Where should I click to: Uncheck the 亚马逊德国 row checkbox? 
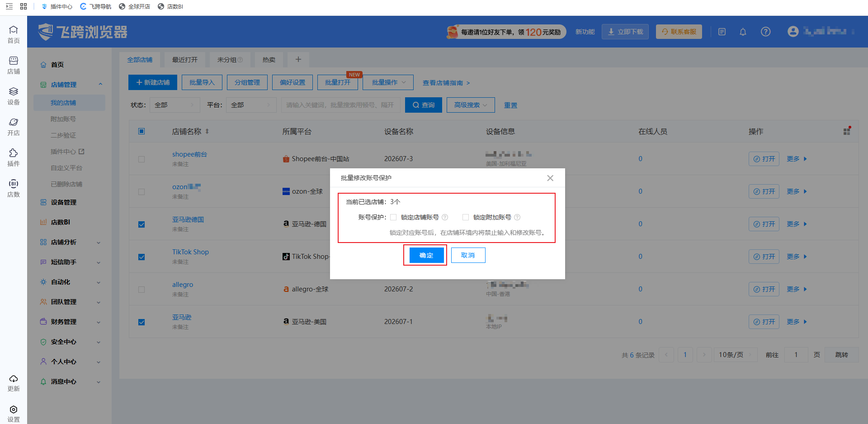click(x=142, y=224)
